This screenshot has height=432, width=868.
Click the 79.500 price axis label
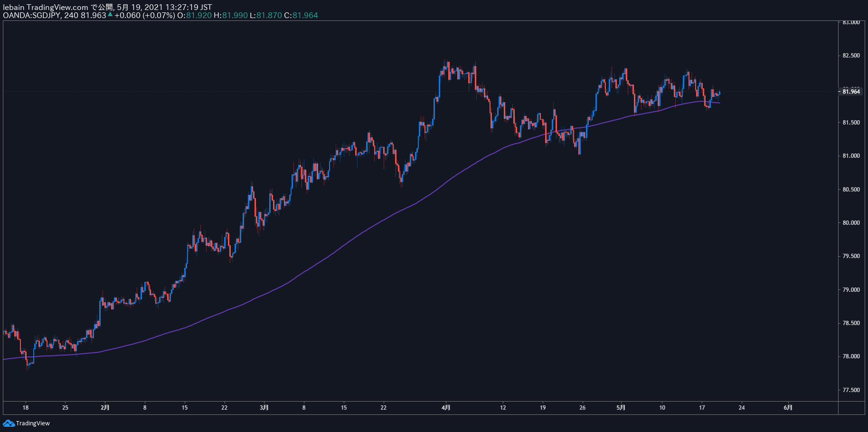point(851,256)
